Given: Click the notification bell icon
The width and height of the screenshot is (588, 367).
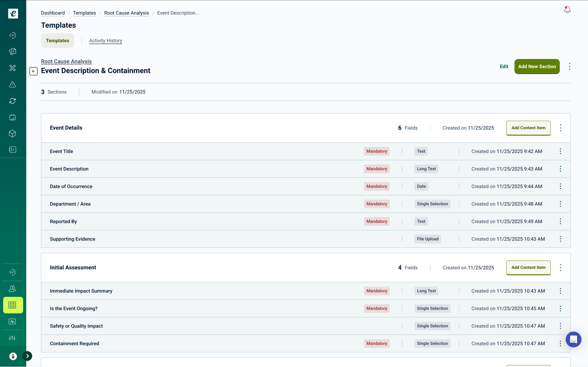Looking at the screenshot, I should [567, 10].
